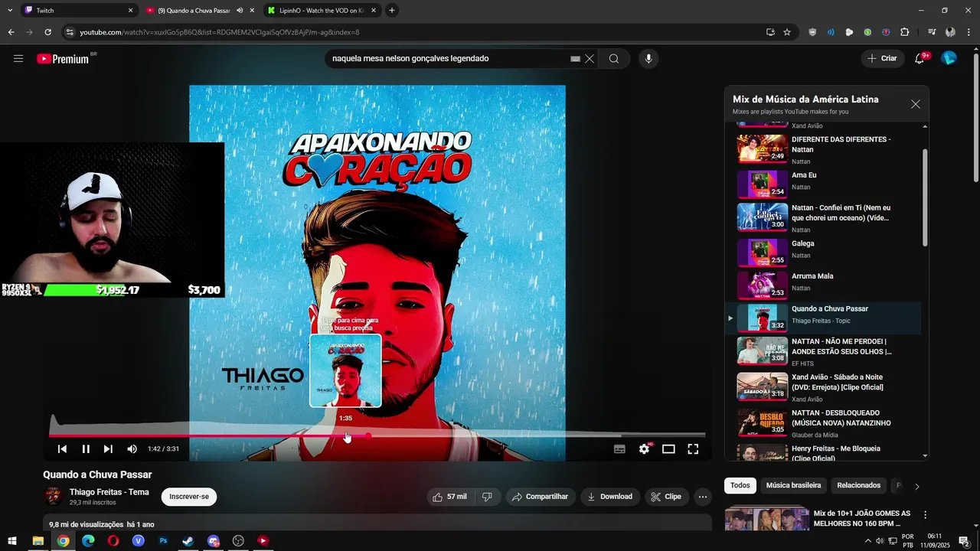Open the YouTube hamburger guide menu
980x551 pixels.
point(18,58)
